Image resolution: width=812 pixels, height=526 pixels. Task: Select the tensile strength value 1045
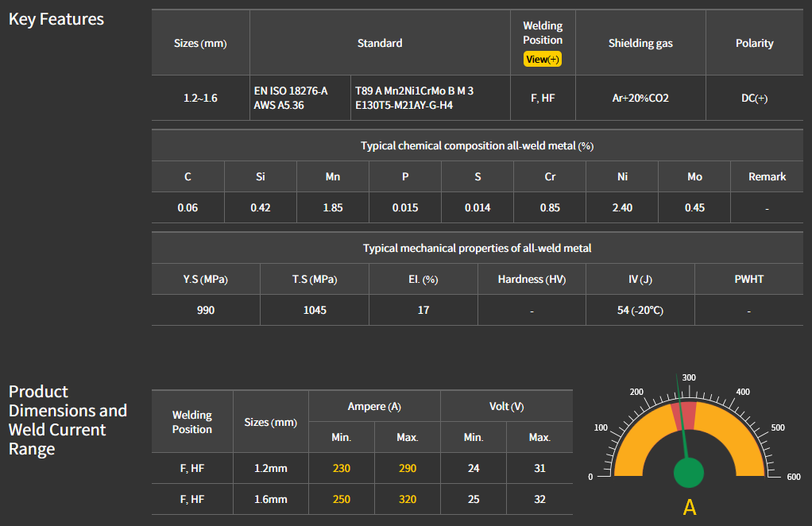pos(315,310)
